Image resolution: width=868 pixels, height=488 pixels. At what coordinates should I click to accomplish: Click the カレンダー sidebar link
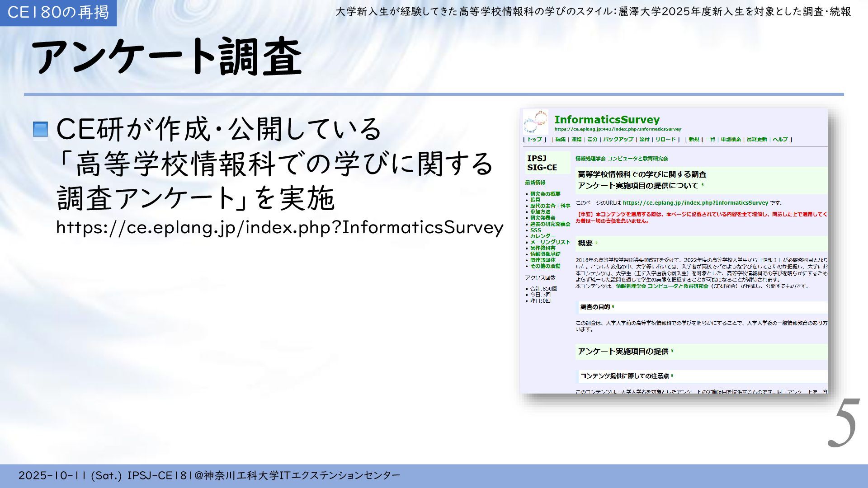click(x=542, y=236)
